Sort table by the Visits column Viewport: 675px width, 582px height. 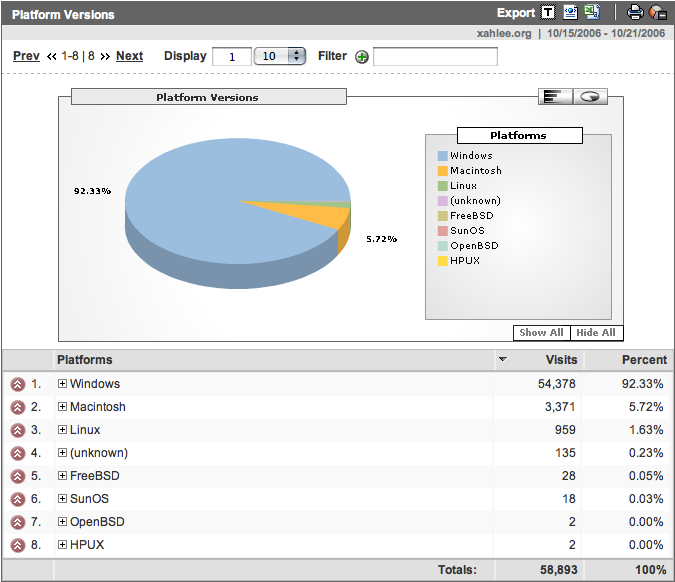coord(560,360)
